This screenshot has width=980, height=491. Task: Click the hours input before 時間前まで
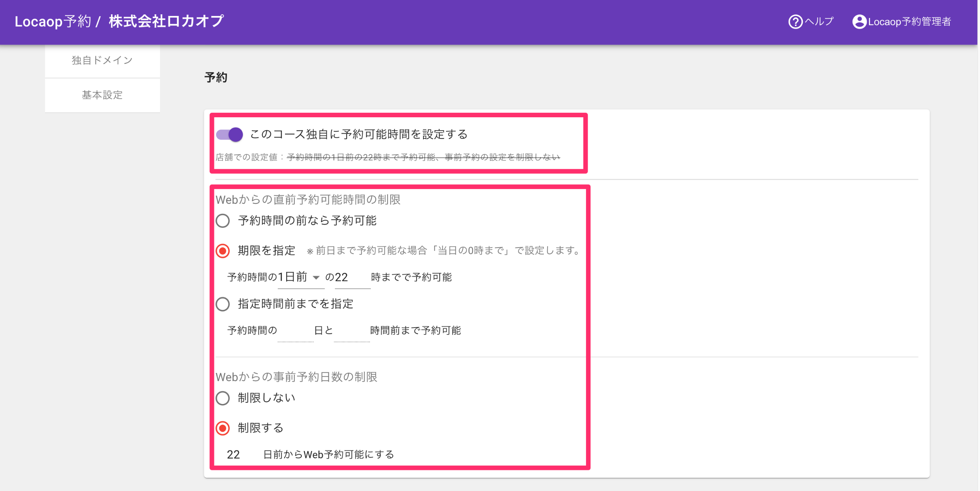[351, 330]
